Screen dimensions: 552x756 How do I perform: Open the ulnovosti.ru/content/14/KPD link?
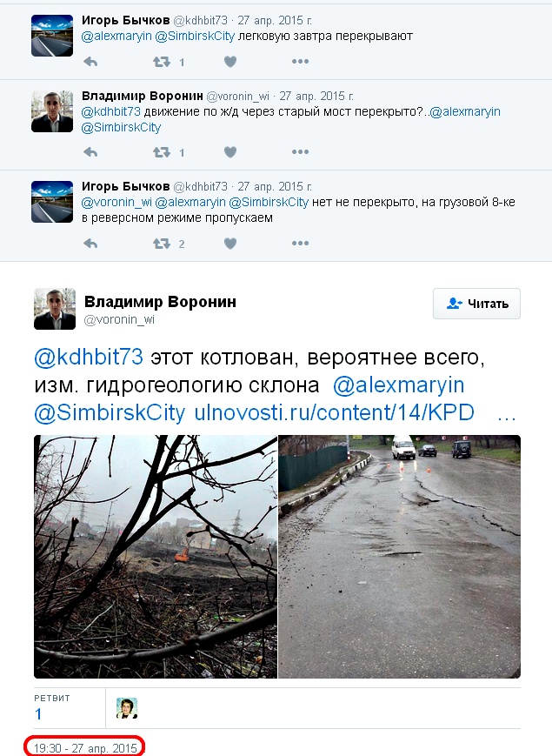click(x=335, y=412)
